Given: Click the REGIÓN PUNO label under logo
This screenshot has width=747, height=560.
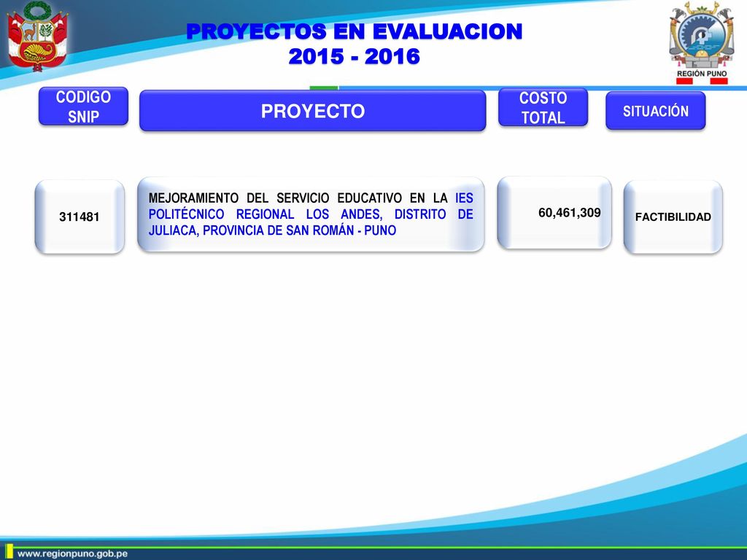Looking at the screenshot, I should coord(702,74).
